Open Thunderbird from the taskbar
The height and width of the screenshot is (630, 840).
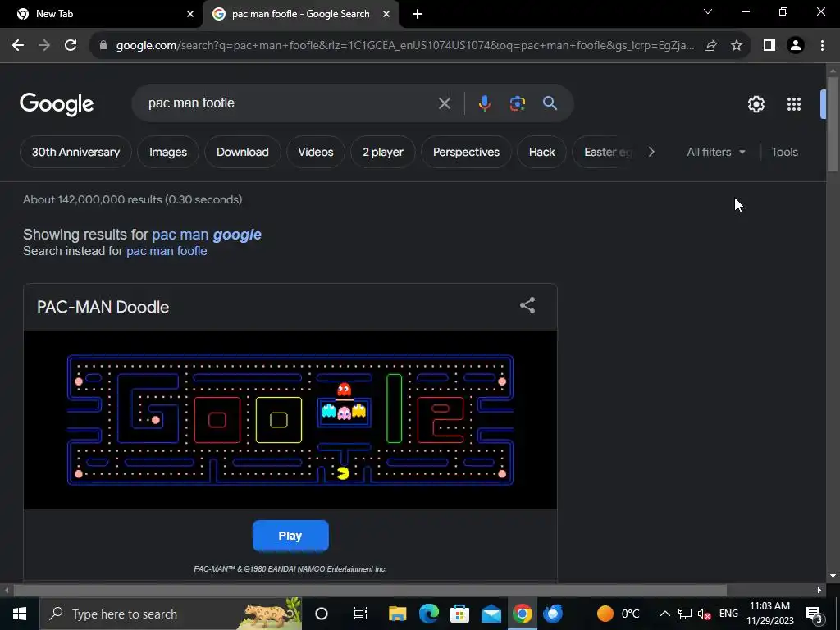553,614
